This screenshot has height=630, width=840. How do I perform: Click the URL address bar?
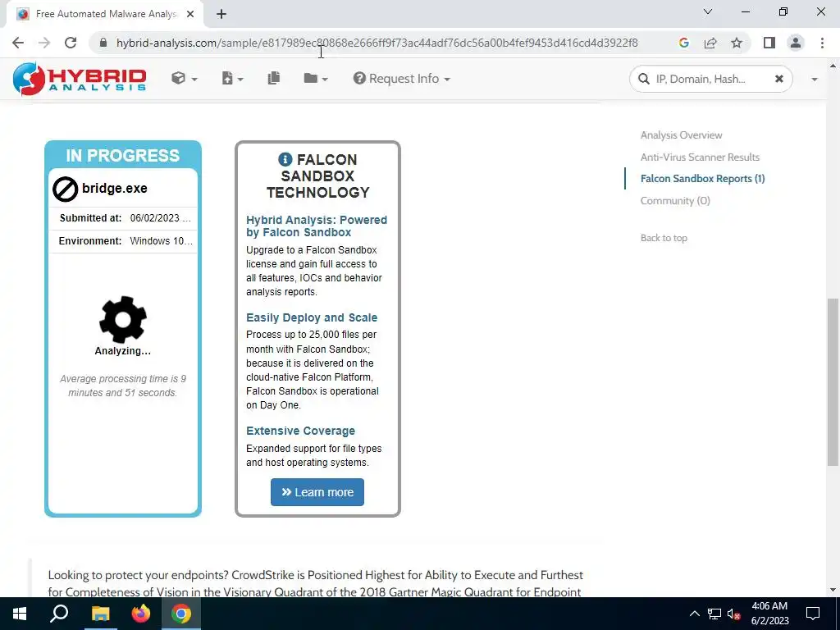[377, 43]
